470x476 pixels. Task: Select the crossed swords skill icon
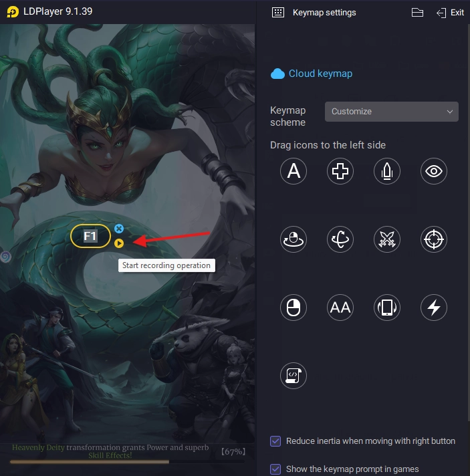pyautogui.click(x=387, y=239)
